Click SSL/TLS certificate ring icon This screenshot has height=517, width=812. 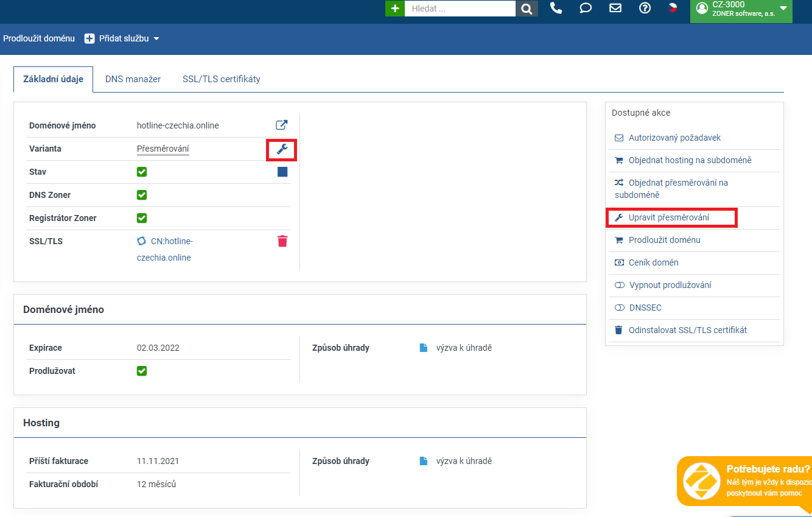pyautogui.click(x=142, y=241)
